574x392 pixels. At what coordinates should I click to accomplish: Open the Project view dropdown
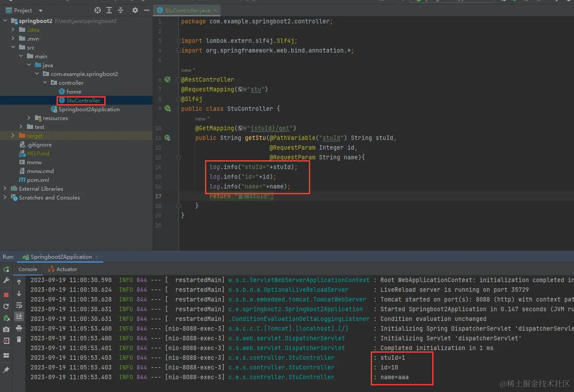click(41, 10)
